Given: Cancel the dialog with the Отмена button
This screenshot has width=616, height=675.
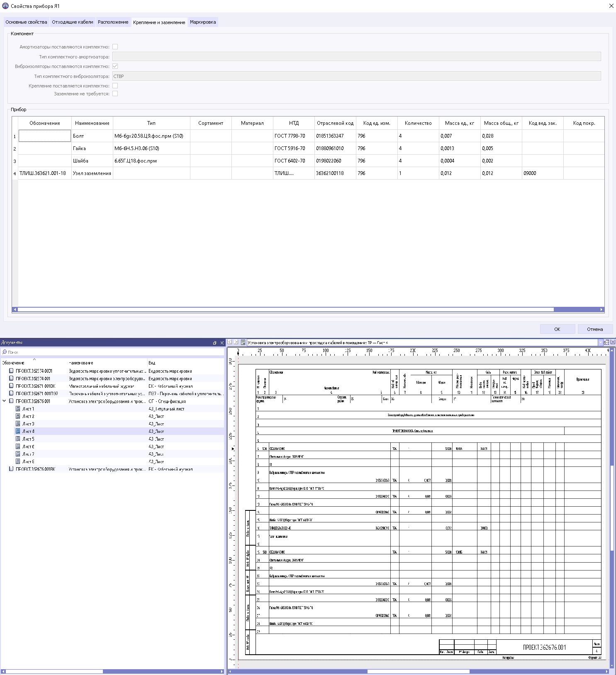Looking at the screenshot, I should (x=594, y=329).
